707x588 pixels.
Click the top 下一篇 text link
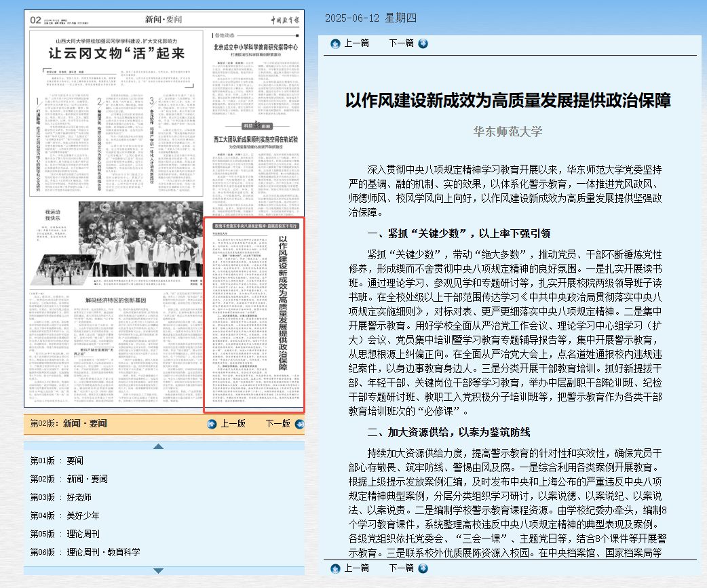click(401, 43)
